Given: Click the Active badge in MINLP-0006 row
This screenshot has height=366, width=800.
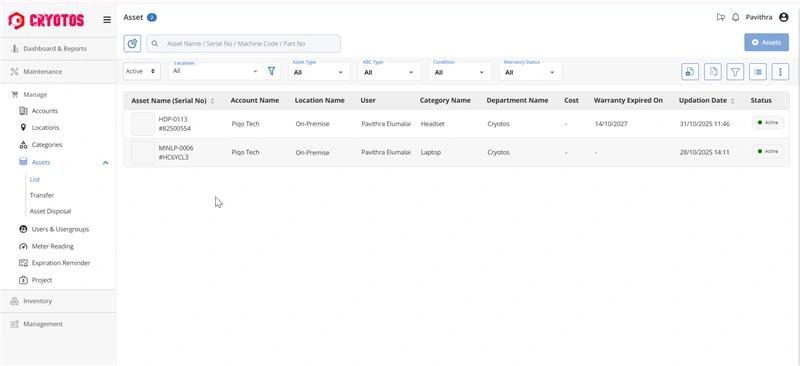Looking at the screenshot, I should pyautogui.click(x=768, y=151).
